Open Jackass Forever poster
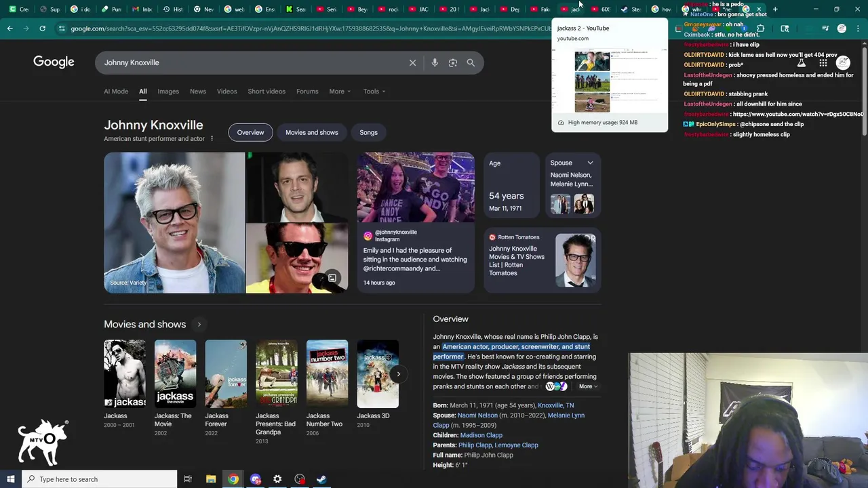The height and width of the screenshot is (488, 868). 226,373
